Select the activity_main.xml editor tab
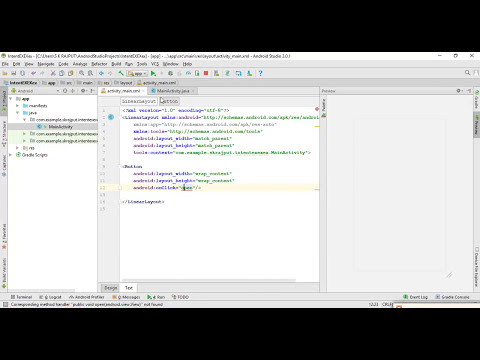 (123, 91)
